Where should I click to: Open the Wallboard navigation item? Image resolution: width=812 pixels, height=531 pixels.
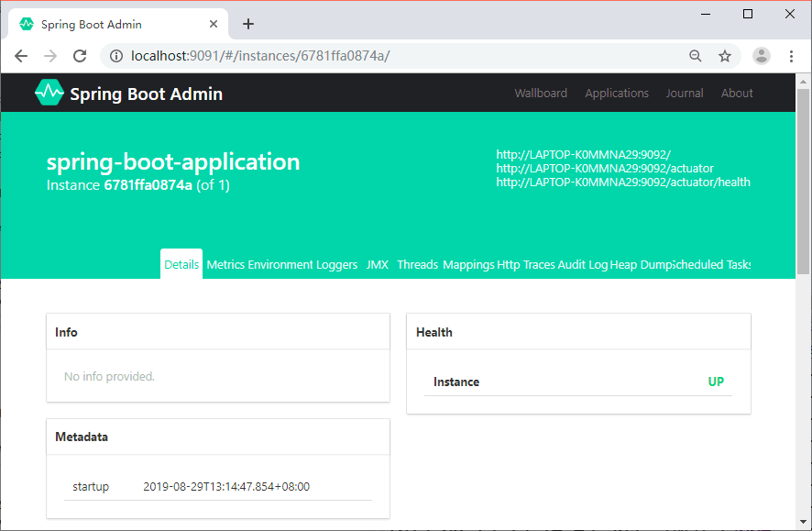coord(541,94)
